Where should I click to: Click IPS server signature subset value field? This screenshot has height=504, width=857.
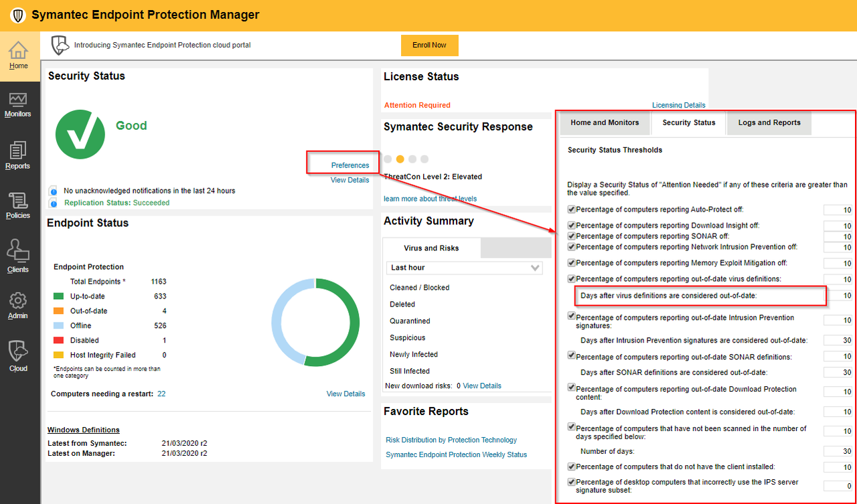pos(838,486)
